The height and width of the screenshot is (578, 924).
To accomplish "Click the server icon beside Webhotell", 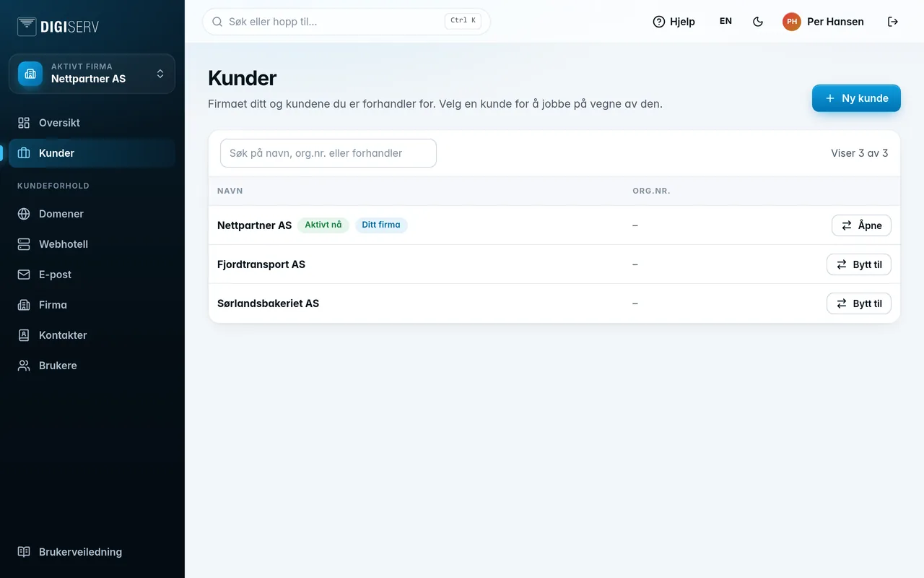I will (24, 244).
